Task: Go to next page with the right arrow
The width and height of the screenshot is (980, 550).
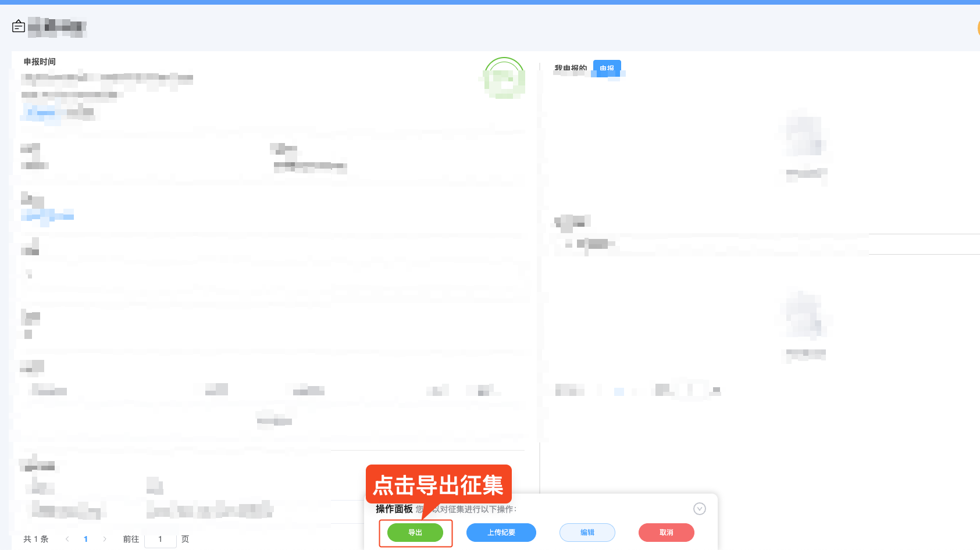Action: [x=104, y=539]
